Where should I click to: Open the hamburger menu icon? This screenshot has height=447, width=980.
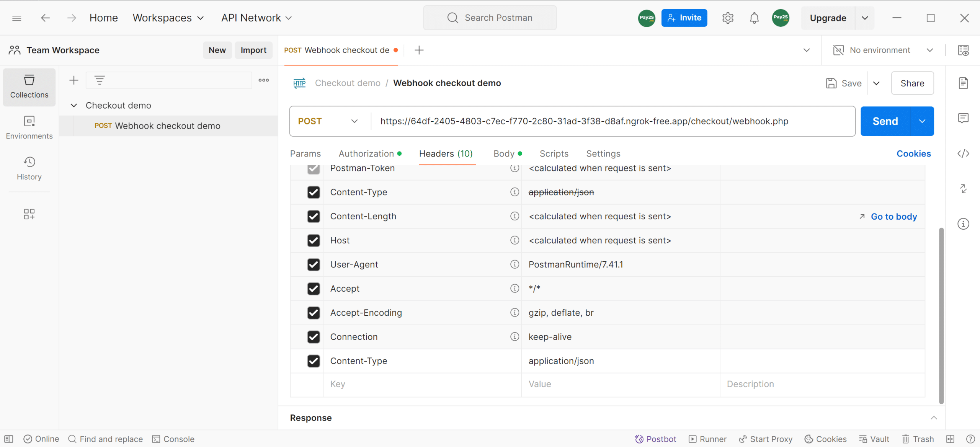pyautogui.click(x=16, y=18)
